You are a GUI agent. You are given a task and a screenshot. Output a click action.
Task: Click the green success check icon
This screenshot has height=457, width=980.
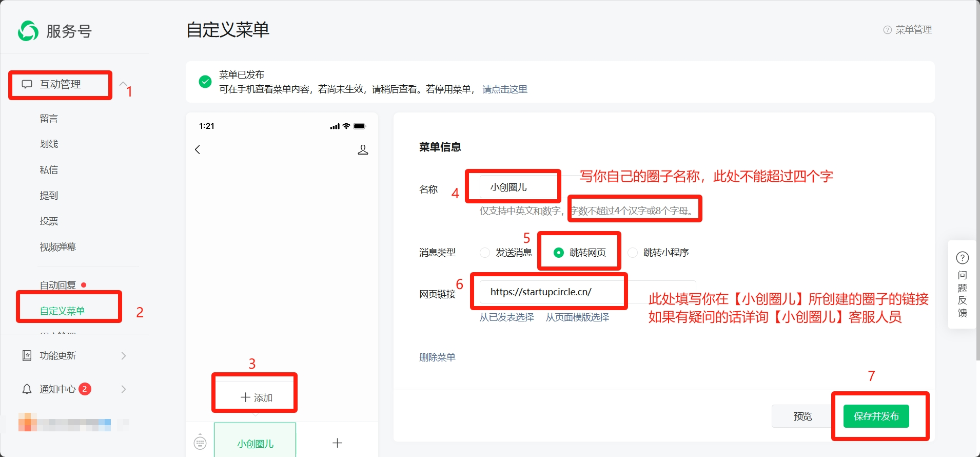[x=205, y=82]
